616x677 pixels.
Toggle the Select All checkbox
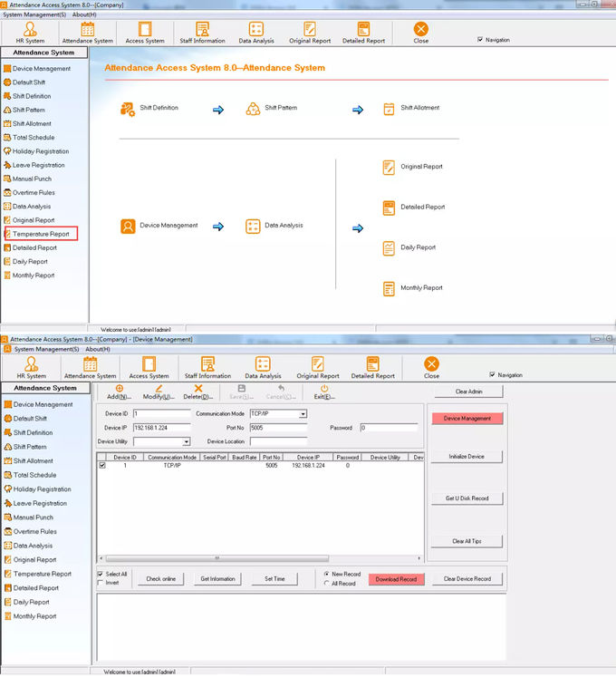pos(101,574)
